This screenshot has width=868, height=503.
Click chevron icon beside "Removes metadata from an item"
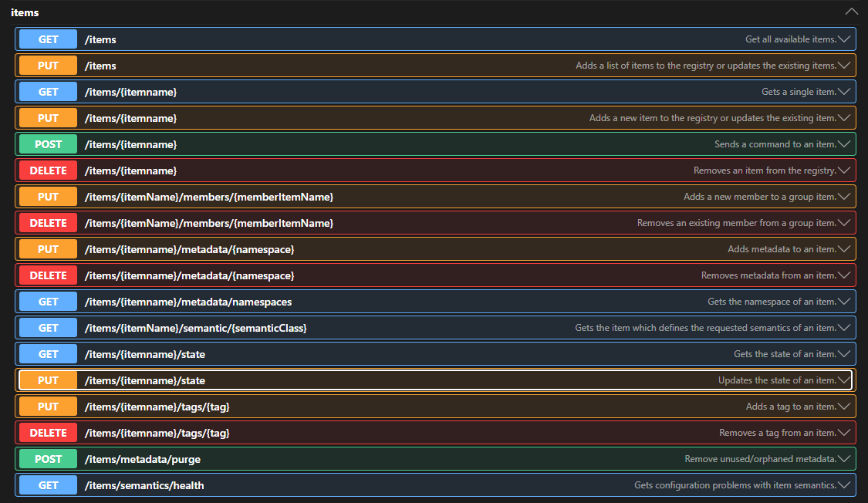pos(844,275)
